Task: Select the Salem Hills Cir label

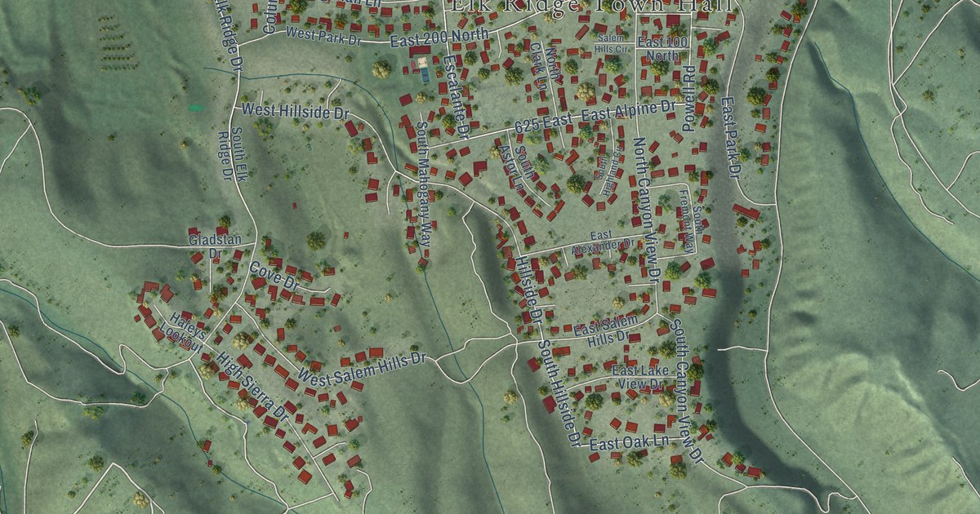Action: point(612,43)
